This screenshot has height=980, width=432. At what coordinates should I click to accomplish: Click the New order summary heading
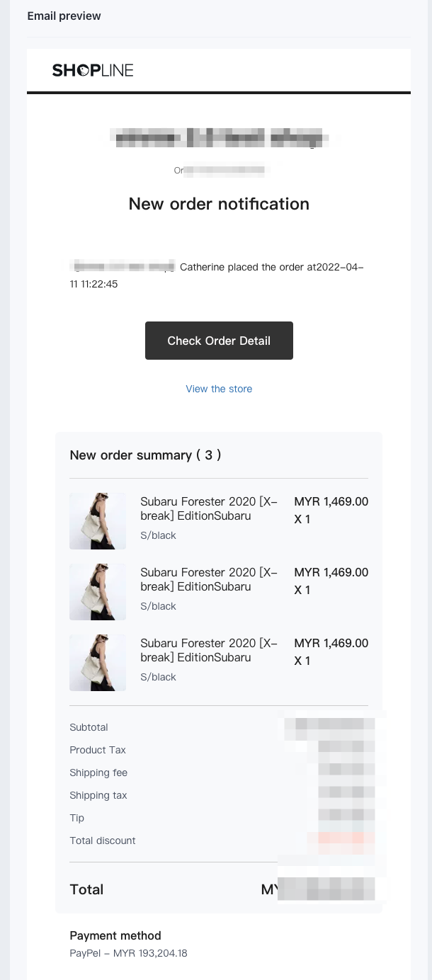coord(145,455)
